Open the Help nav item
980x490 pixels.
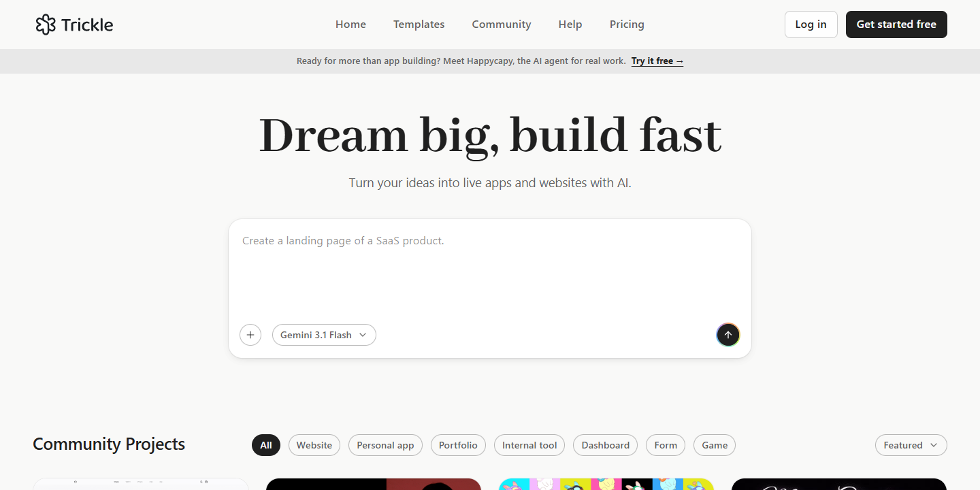click(x=570, y=24)
